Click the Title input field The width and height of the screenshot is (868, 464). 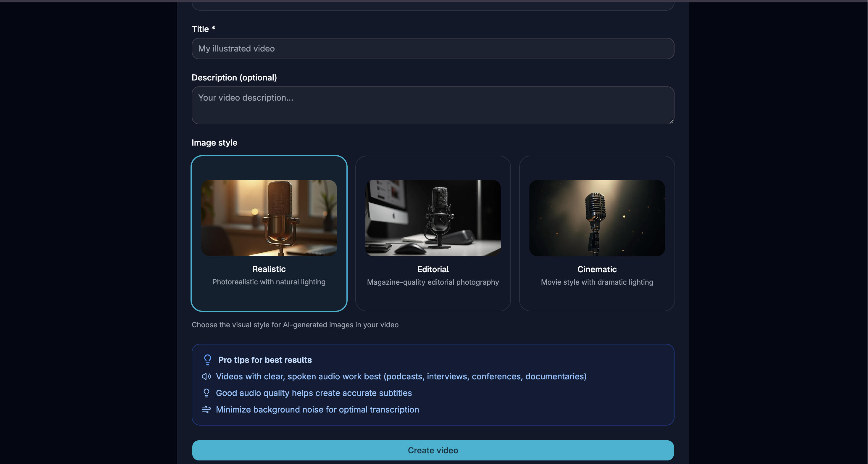433,49
